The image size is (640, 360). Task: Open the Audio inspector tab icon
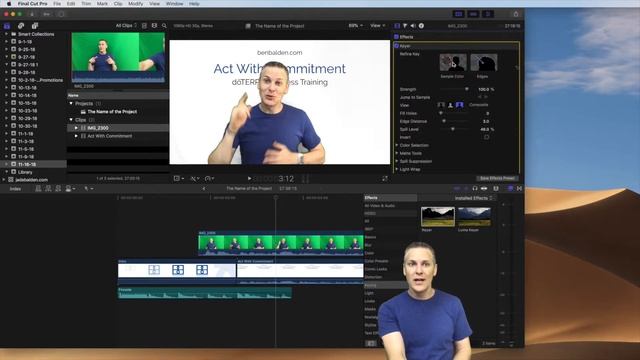pos(413,26)
